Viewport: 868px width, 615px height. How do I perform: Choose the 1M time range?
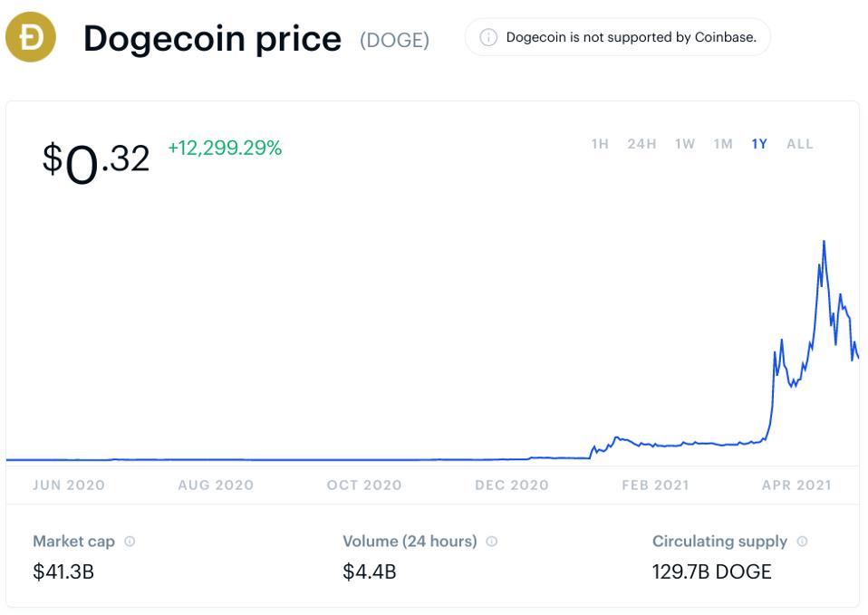click(723, 144)
